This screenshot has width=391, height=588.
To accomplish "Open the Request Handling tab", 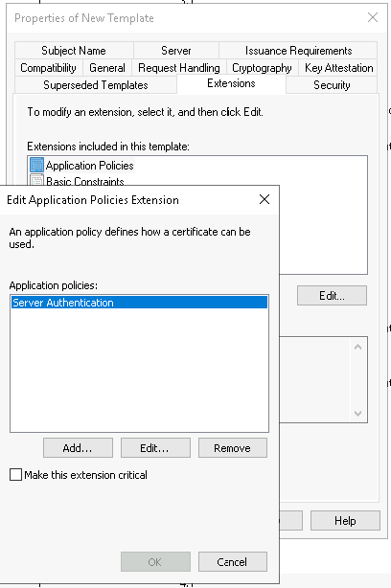I will click(x=179, y=68).
